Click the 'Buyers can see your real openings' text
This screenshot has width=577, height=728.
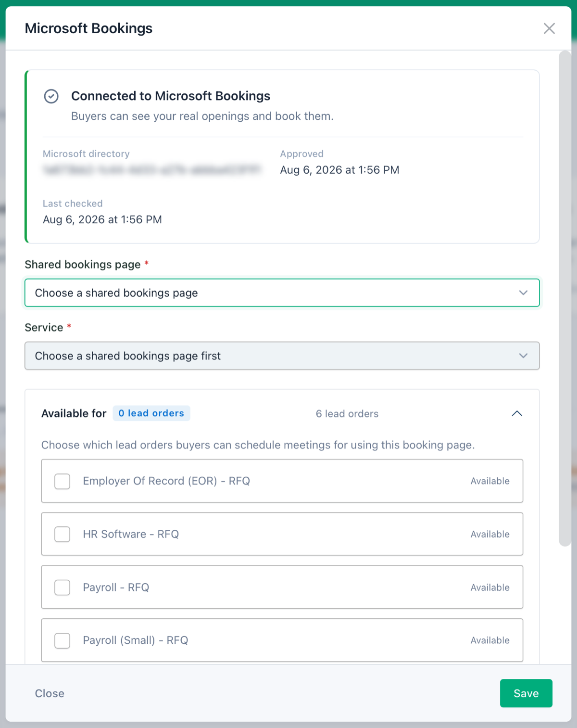[x=202, y=116]
